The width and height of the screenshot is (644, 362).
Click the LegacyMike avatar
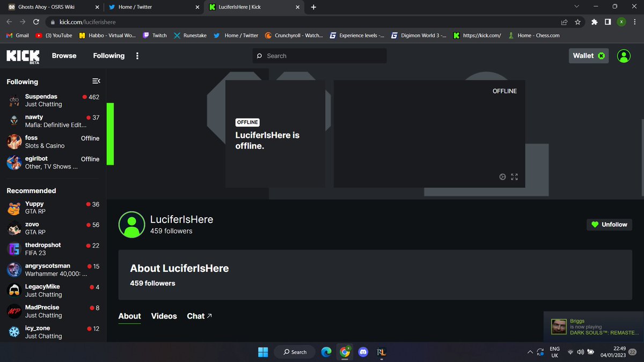pyautogui.click(x=14, y=291)
